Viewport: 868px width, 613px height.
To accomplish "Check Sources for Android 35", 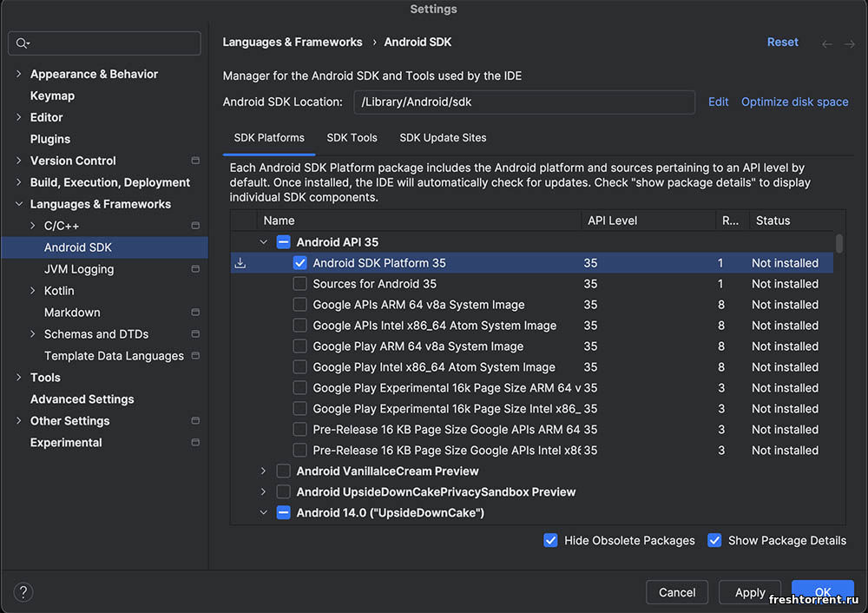I will (x=299, y=284).
